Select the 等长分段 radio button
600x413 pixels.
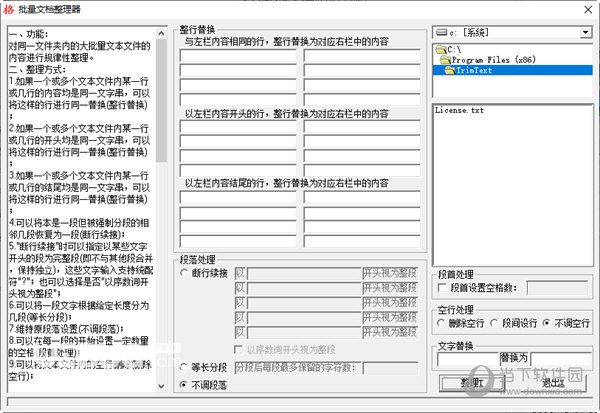[184, 367]
